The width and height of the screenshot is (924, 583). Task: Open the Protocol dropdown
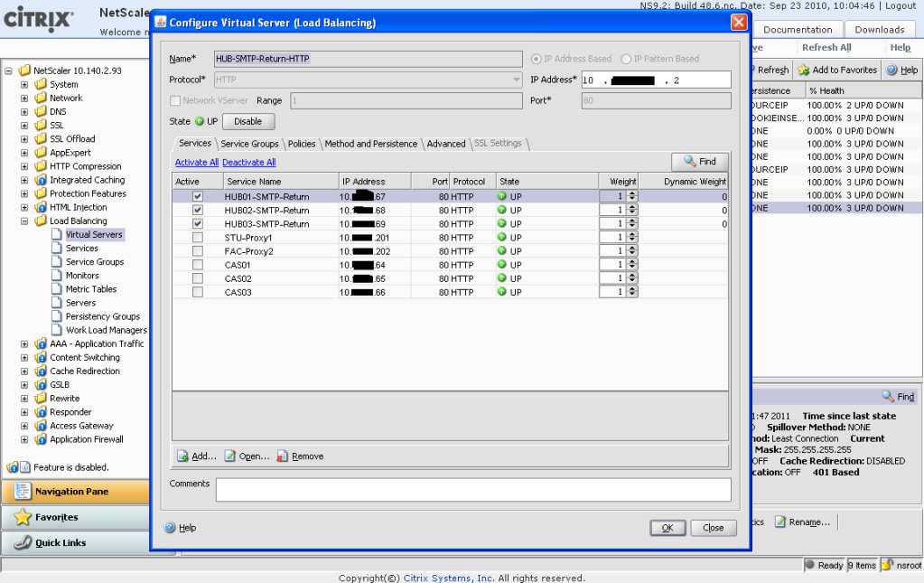tap(516, 80)
